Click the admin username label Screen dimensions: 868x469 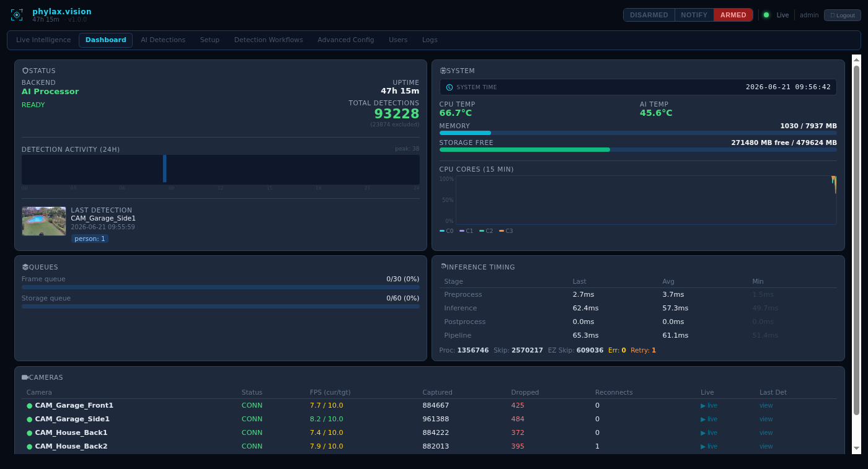[809, 15]
